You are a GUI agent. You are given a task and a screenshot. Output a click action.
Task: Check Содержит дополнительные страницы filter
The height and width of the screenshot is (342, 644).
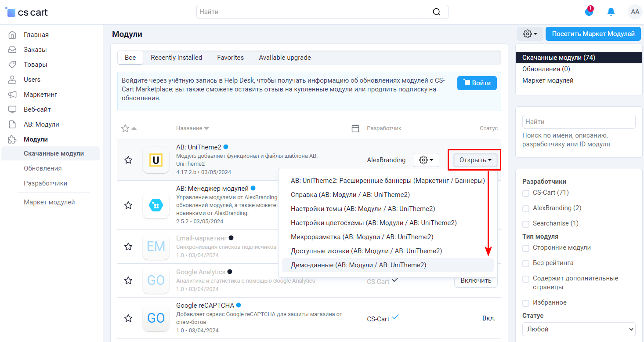point(526,279)
